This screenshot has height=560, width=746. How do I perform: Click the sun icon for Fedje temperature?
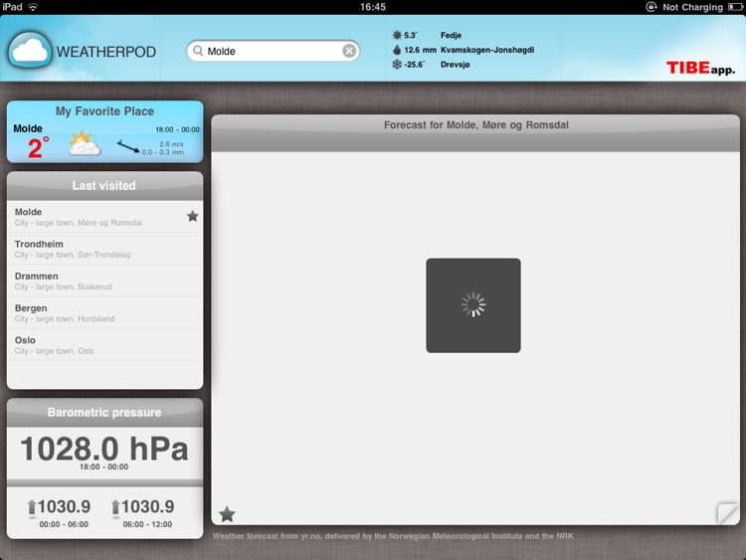(x=397, y=35)
